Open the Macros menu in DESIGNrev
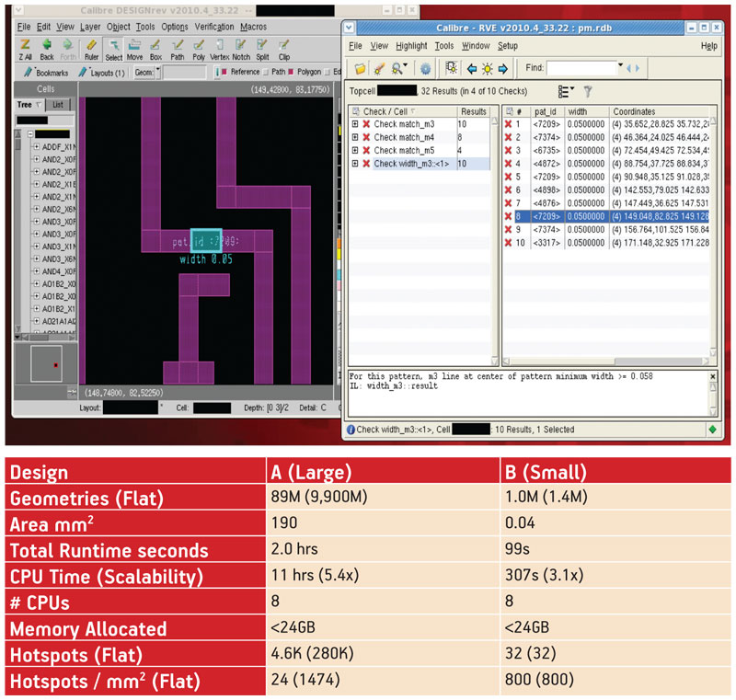This screenshot has height=700, width=736. tap(254, 27)
